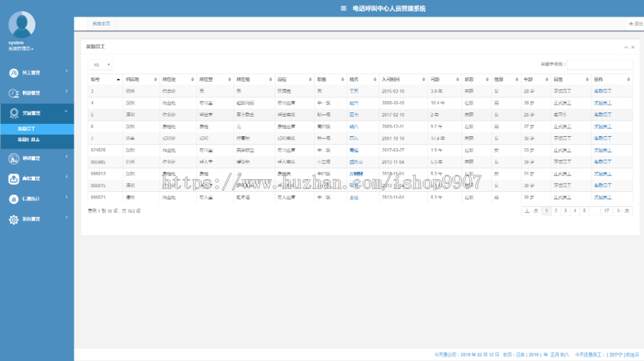Click the employee management person icon

(14, 73)
